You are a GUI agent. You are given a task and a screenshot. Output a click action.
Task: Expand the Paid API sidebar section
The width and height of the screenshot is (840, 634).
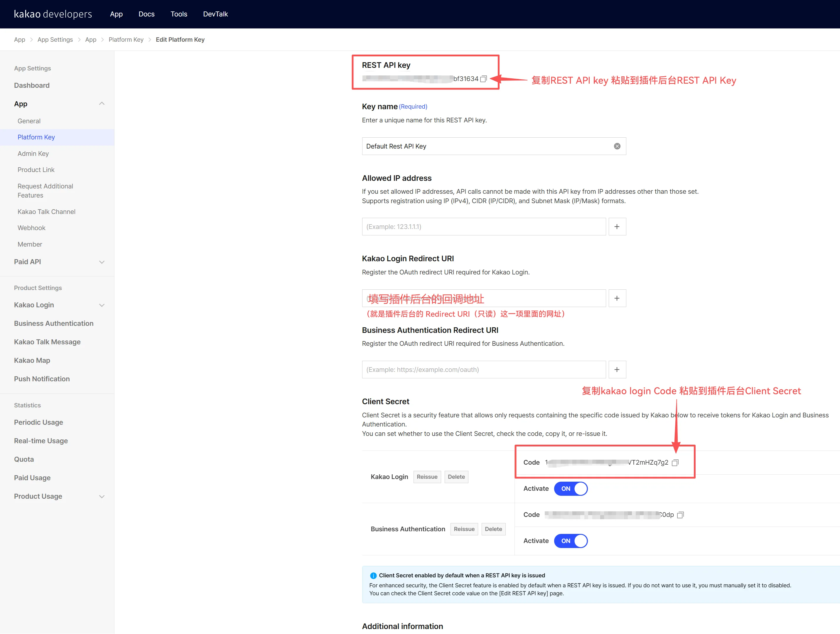102,262
